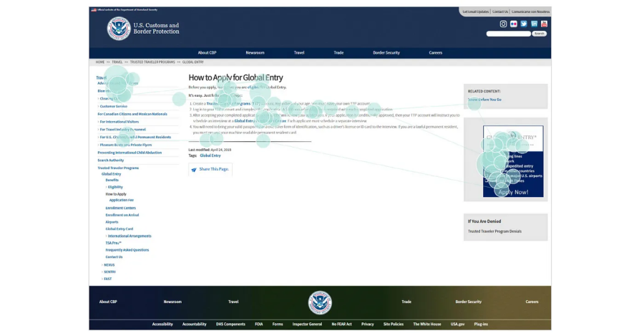This screenshot has height=336, width=644.
Task: Click Comunicarse con Nosotros link
Action: click(x=530, y=11)
